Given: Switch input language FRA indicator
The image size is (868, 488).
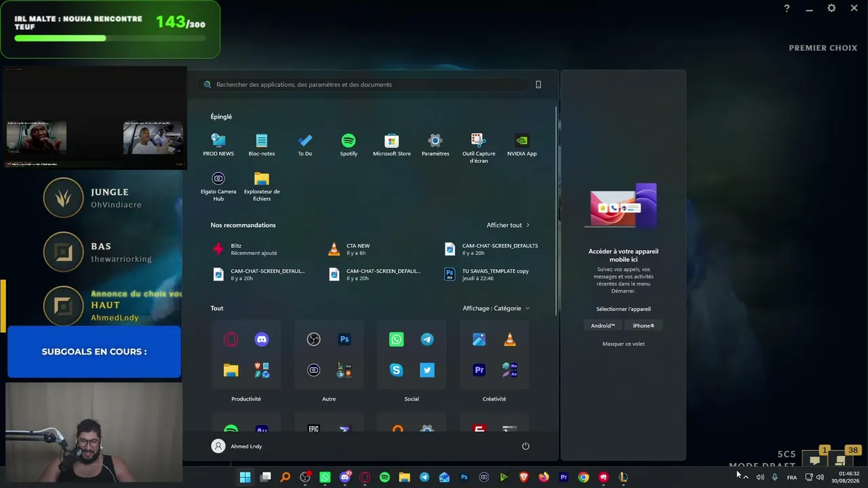Looking at the screenshot, I should [x=791, y=477].
